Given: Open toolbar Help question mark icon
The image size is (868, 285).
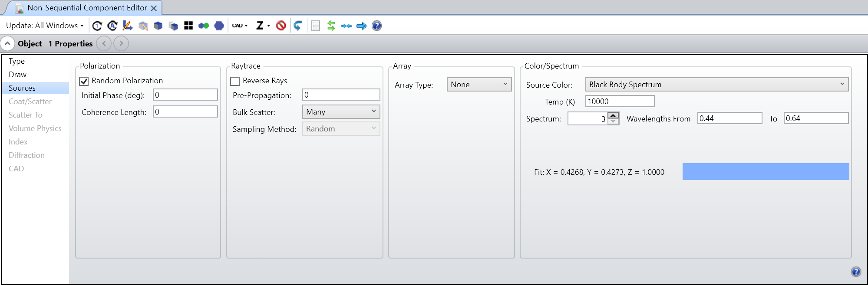Looking at the screenshot, I should pos(377,26).
